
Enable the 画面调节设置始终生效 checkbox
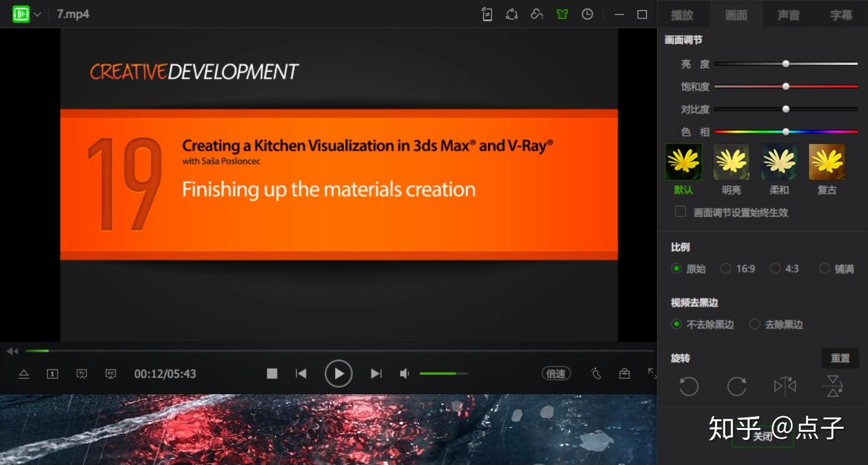[680, 212]
